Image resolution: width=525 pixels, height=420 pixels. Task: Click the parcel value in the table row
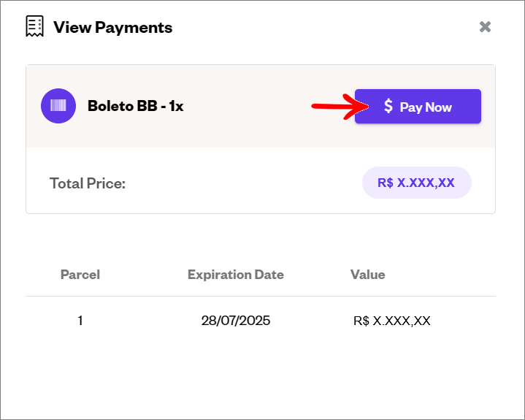[x=391, y=320]
